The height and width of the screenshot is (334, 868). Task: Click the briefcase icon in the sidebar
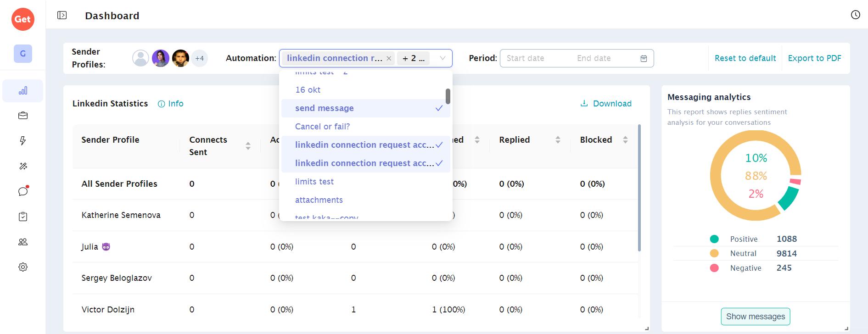[x=23, y=116]
